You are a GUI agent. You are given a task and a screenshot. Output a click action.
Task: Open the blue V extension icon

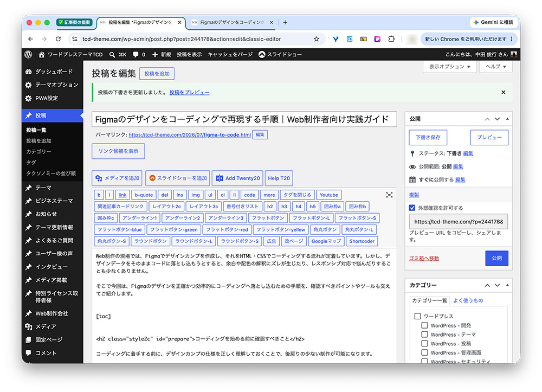click(335, 39)
